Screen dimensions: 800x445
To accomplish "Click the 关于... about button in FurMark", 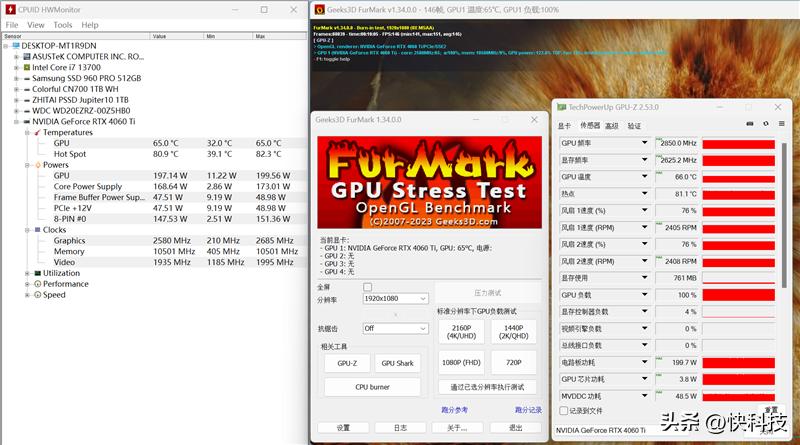I will [457, 428].
